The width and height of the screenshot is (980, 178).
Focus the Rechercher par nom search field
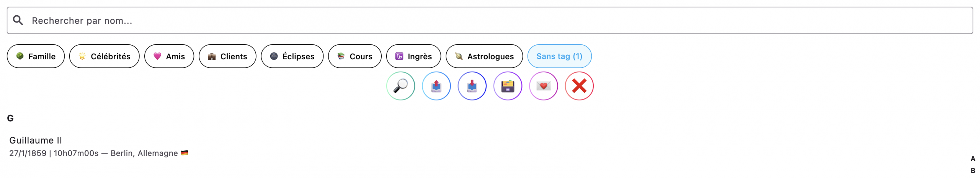(498, 20)
